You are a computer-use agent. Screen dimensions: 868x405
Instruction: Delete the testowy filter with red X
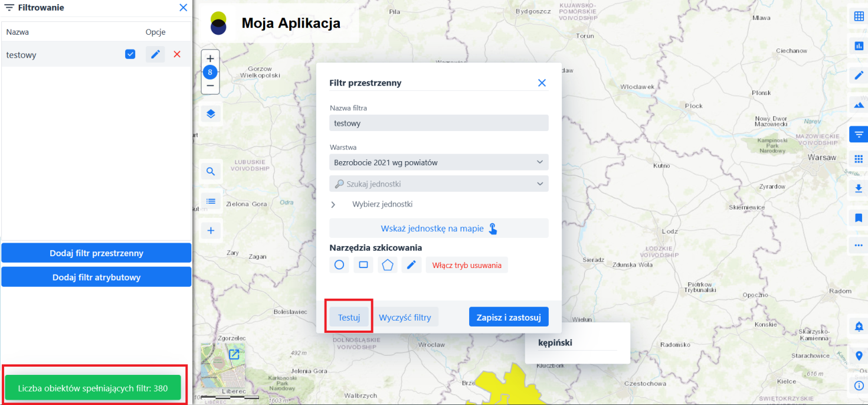coord(177,54)
